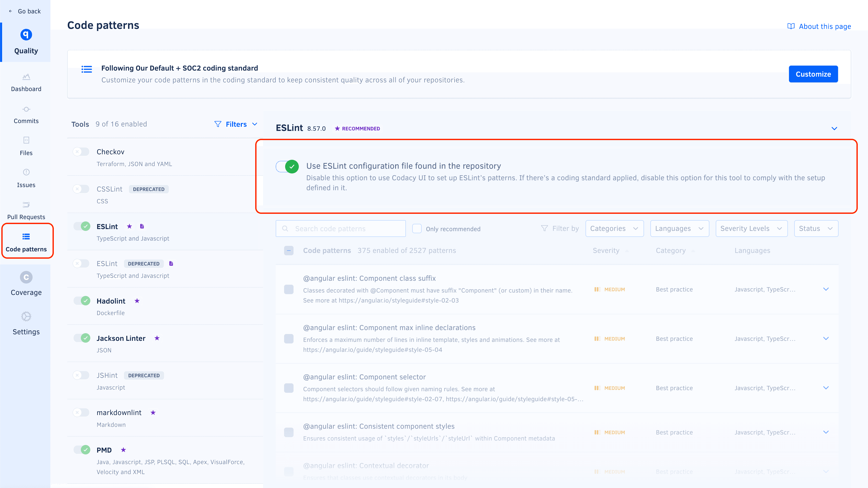
Task: Check the Only recommended checkbox
Action: [417, 229]
